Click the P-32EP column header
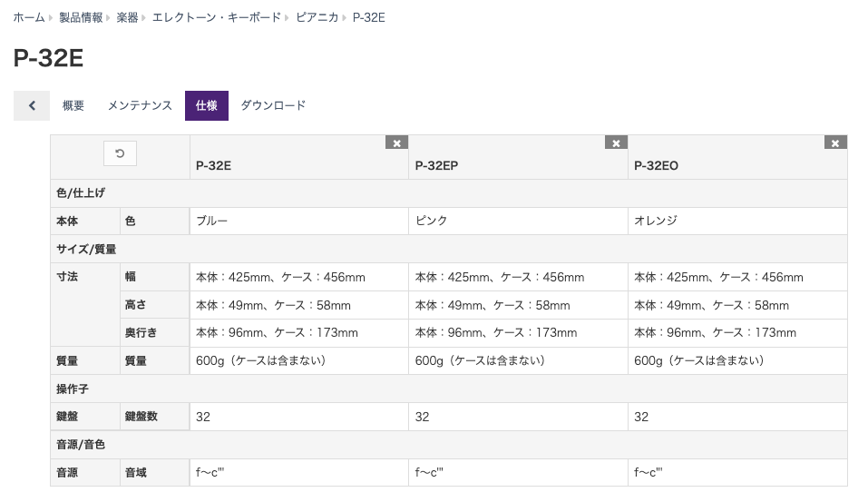Image resolution: width=868 pixels, height=502 pixels. 436,166
